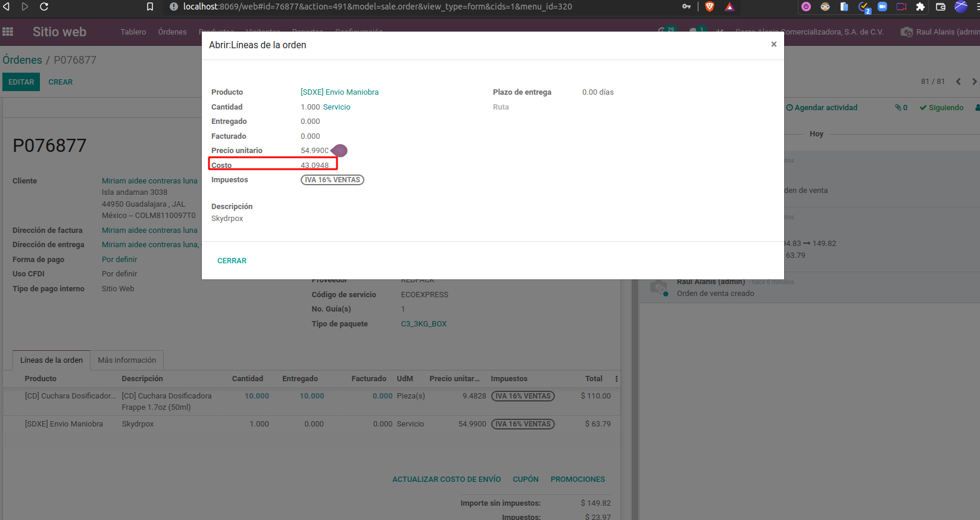Select the IVA 16% VENTAS tag in dialog

tap(332, 180)
